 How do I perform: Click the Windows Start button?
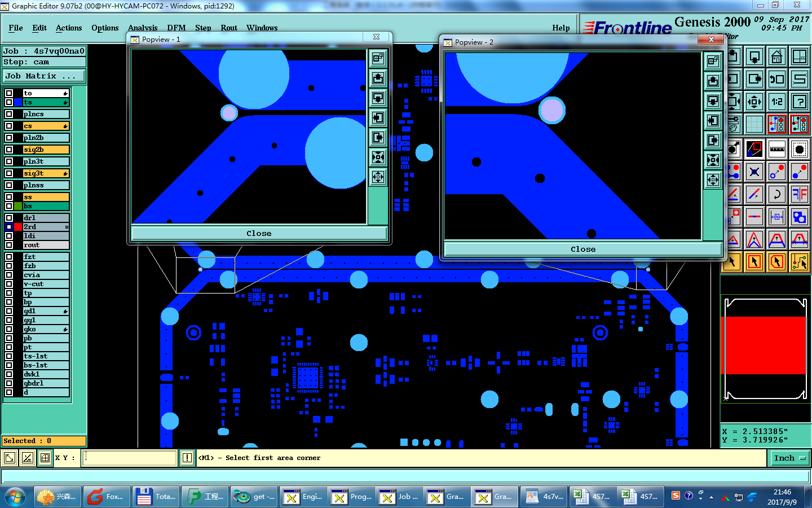[15, 497]
